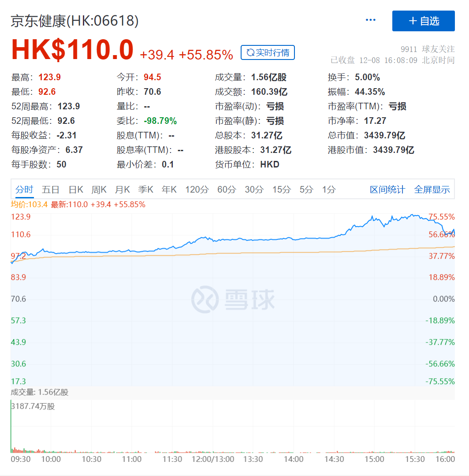The image size is (469, 476).
Task: Open the 周K weekly chart view
Action: click(99, 189)
